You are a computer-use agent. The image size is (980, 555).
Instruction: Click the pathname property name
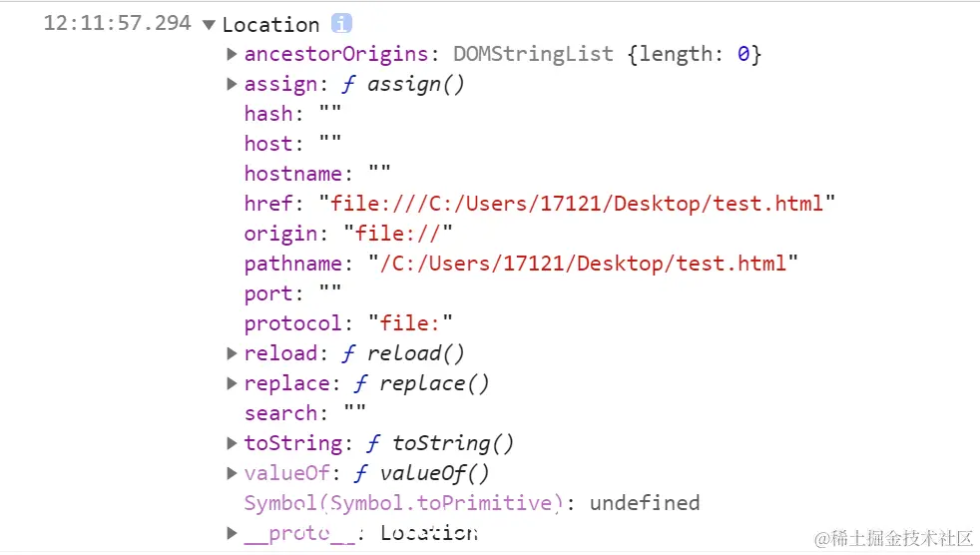293,264
